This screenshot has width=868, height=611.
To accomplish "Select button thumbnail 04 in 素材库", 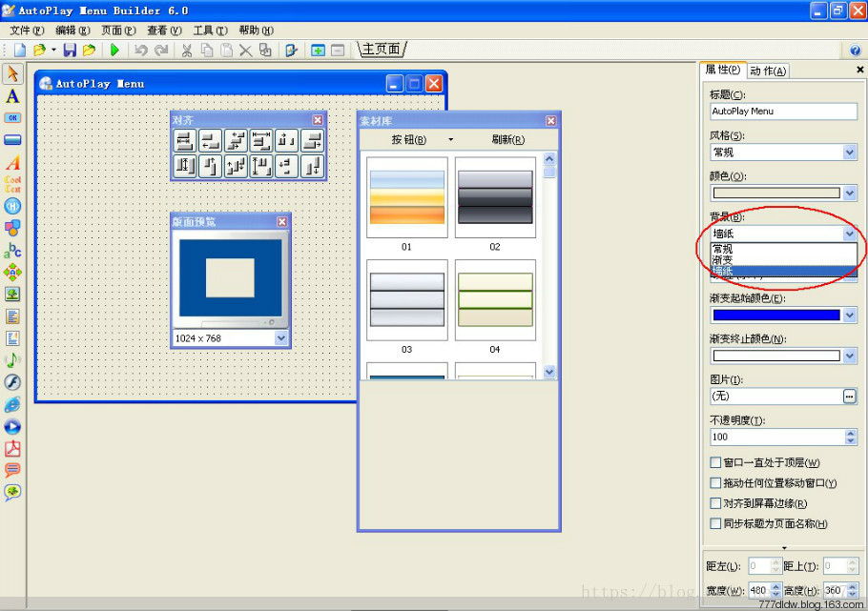I will 495,300.
